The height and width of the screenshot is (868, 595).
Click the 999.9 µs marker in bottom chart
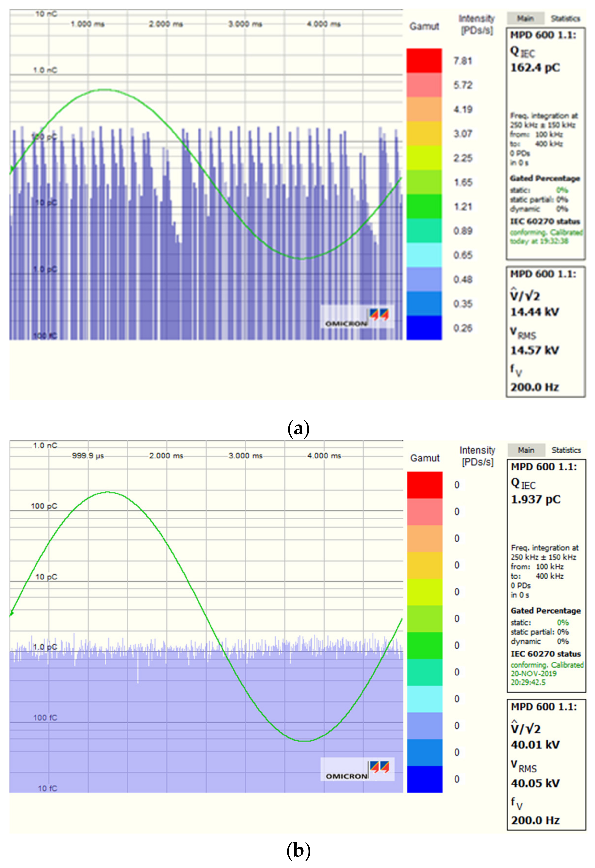[88, 456]
